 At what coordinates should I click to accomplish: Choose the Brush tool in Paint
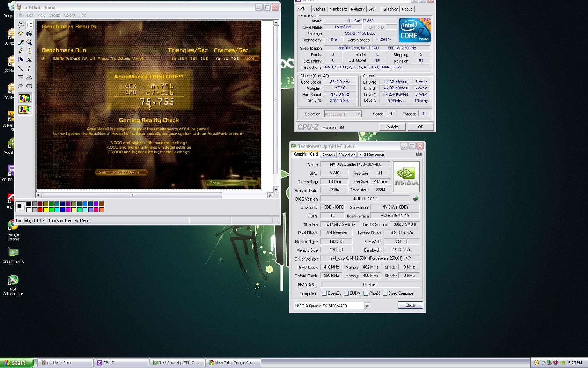pos(29,51)
